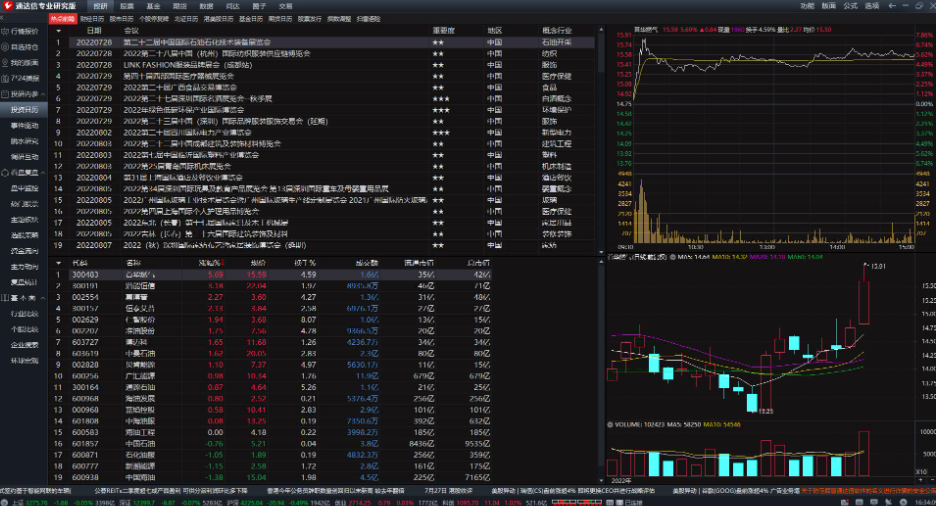Select stock row with code 300403
The width and height of the screenshot is (936, 506).
tap(86, 274)
